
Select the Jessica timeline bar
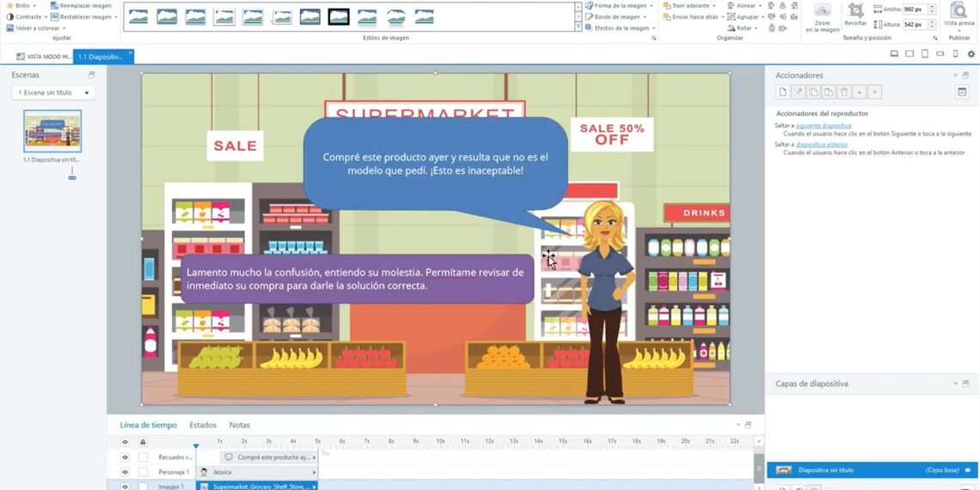coord(257,473)
